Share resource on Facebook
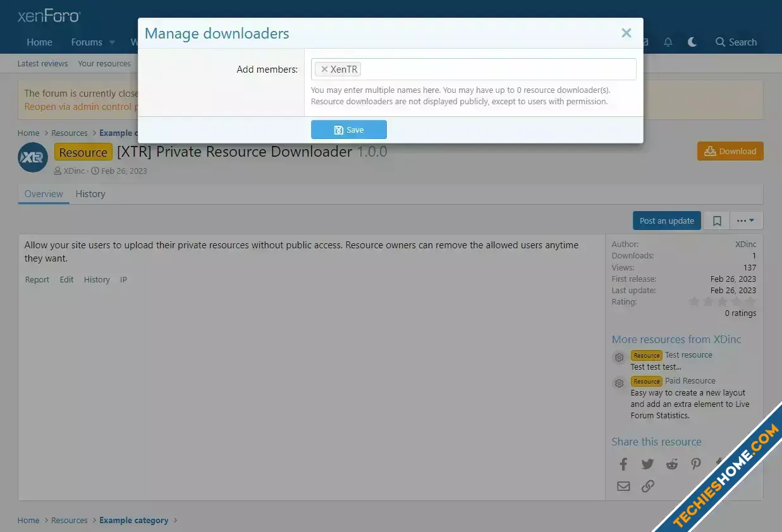This screenshot has height=532, width=782. [623, 464]
